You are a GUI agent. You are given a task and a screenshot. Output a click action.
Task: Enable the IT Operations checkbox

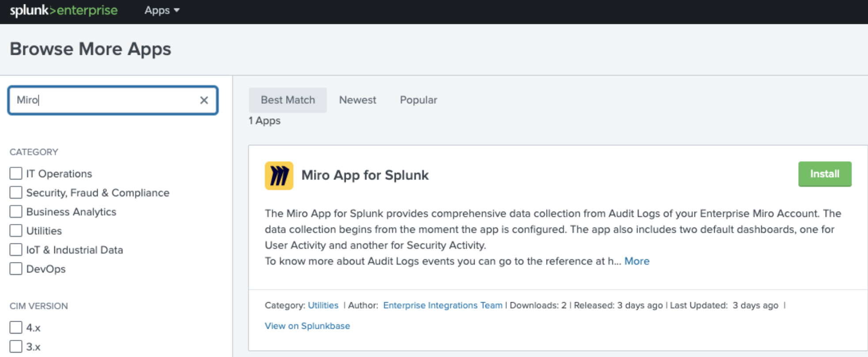[16, 174]
